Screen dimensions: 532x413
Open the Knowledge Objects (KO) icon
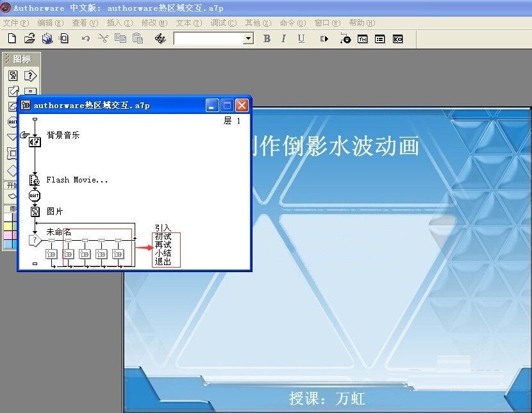[397, 39]
